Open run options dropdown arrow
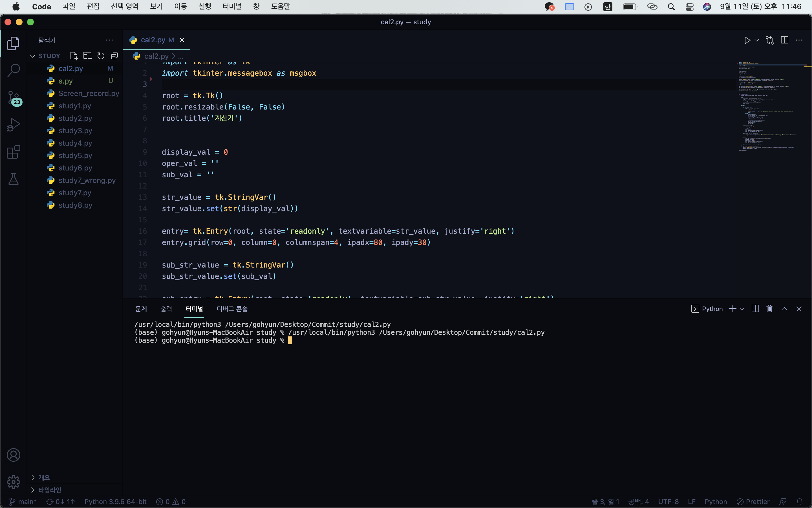This screenshot has height=508, width=812. pos(757,40)
